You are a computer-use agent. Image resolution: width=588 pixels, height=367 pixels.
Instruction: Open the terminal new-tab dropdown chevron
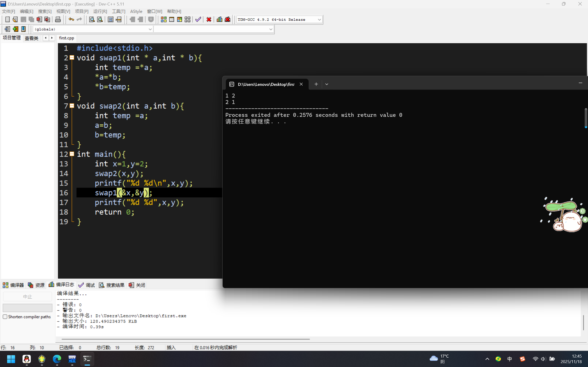(327, 84)
